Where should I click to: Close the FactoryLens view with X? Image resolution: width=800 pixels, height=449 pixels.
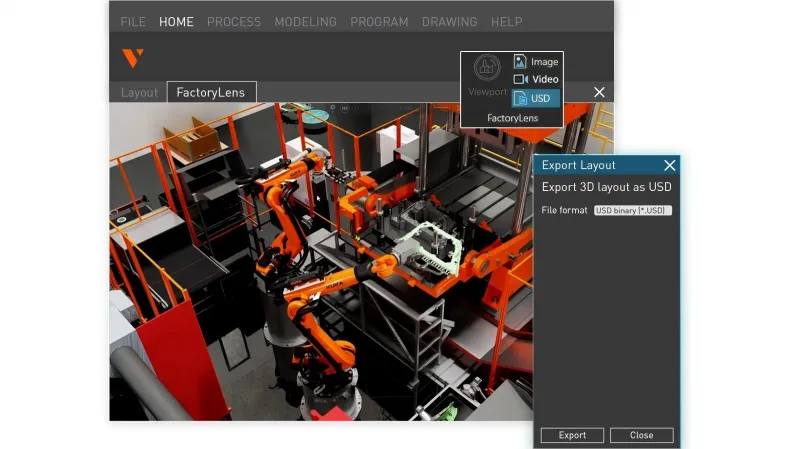click(x=599, y=92)
